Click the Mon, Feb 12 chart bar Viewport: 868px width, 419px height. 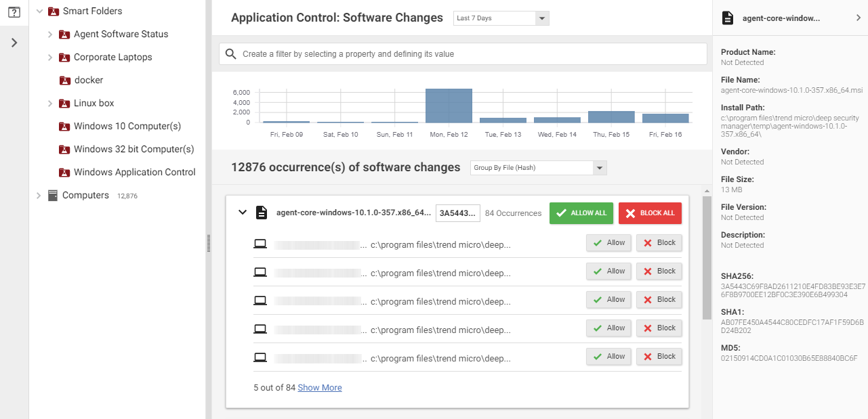[x=449, y=106]
